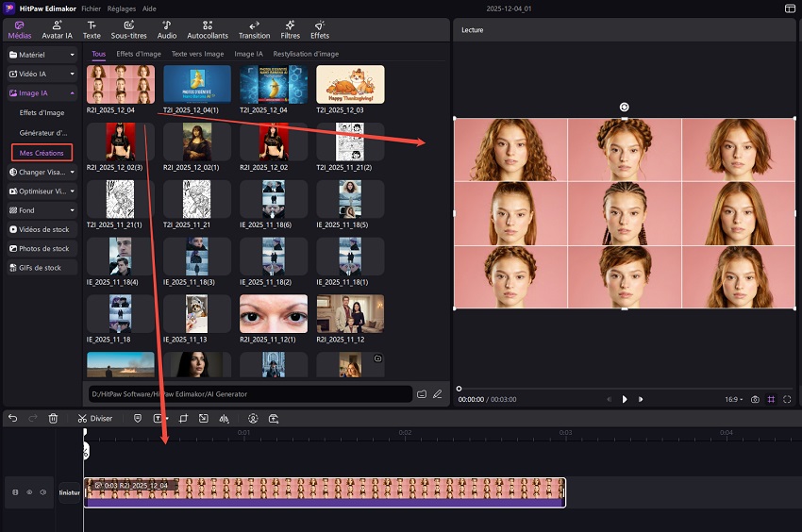This screenshot has width=802, height=532.
Task: Click the rotate handle above the preview image
Action: point(624,107)
